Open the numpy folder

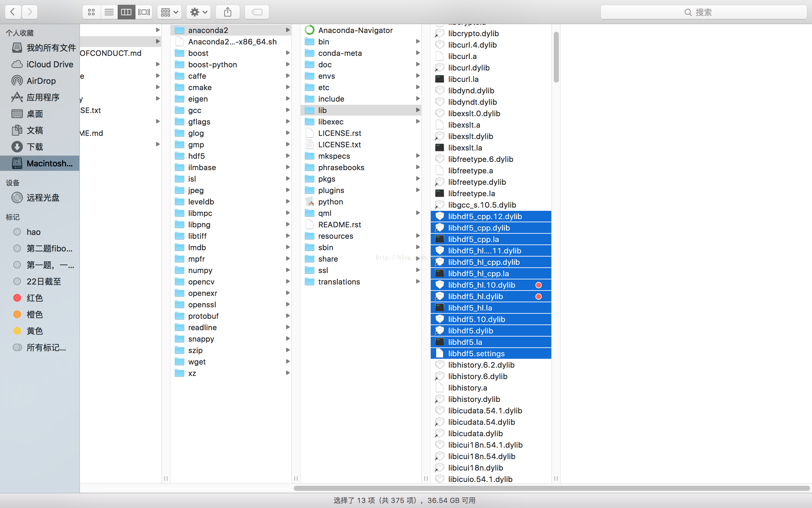pos(231,270)
